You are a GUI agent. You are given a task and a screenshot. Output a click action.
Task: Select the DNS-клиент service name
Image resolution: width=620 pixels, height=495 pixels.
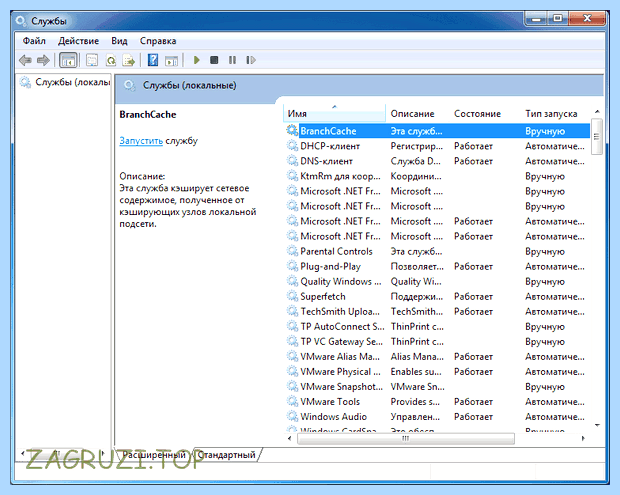(x=326, y=161)
